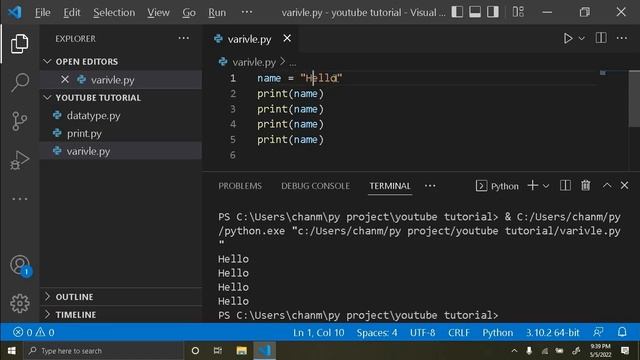640x360 pixels.
Task: Split the terminal
Action: pyautogui.click(x=565, y=185)
